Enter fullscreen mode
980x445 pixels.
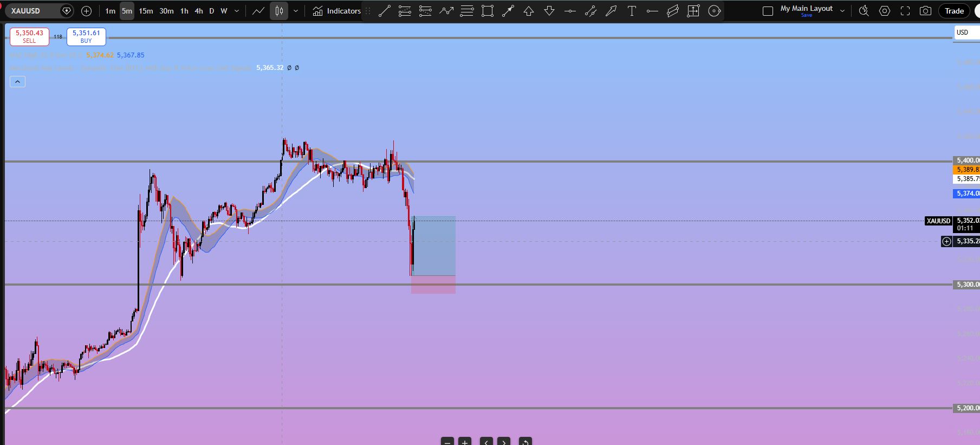click(x=905, y=11)
